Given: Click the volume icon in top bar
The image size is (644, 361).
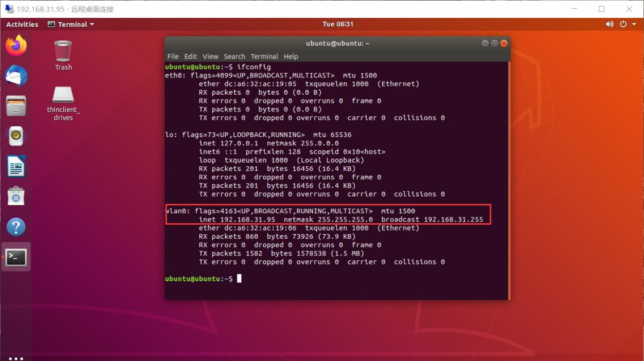Looking at the screenshot, I should (609, 24).
